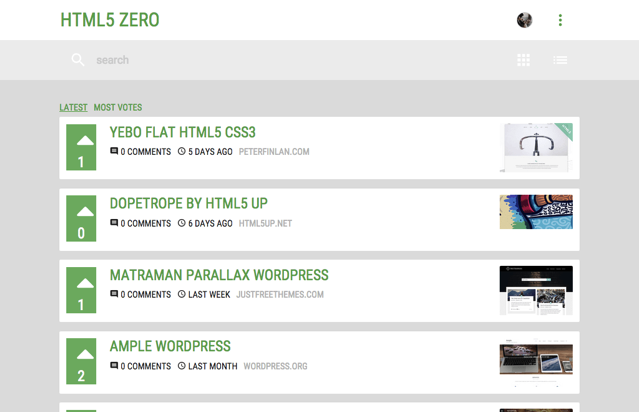Click clock icon beside last month

coord(182,366)
